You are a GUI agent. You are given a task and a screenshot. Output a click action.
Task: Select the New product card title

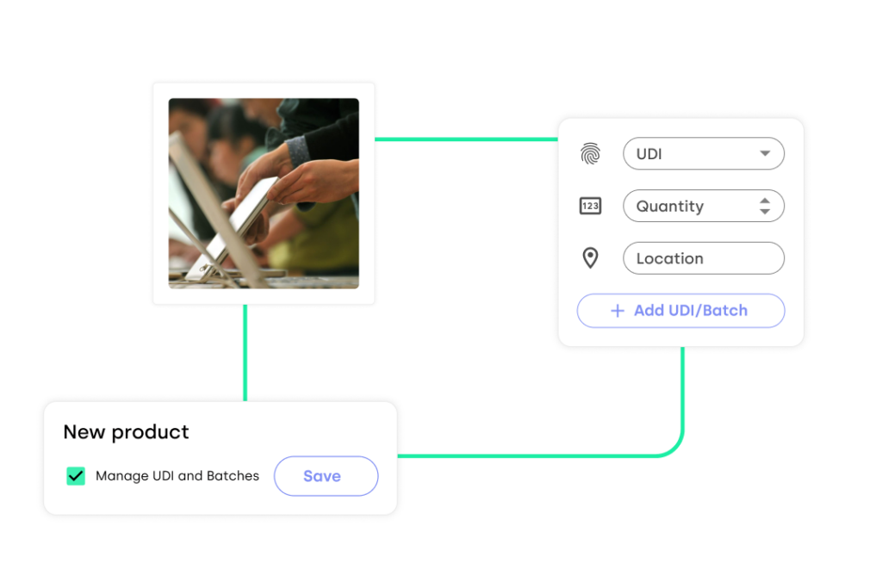coord(125,431)
